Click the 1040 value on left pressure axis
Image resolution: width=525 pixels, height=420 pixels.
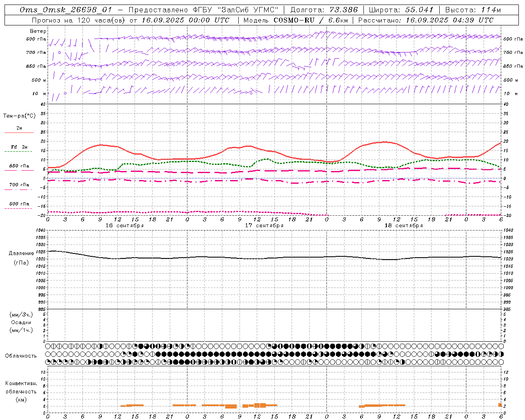(41, 231)
